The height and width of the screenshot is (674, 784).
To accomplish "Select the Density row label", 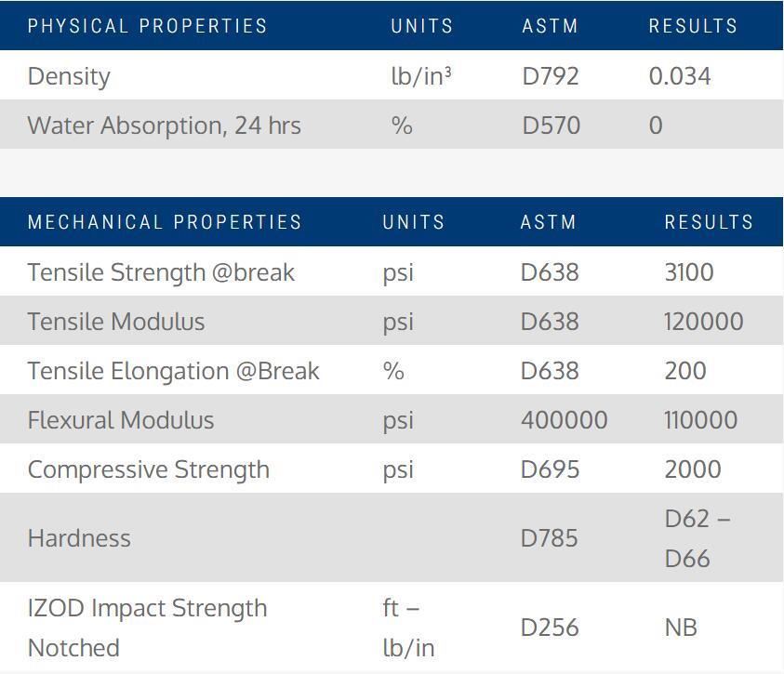I will pyautogui.click(x=69, y=76).
